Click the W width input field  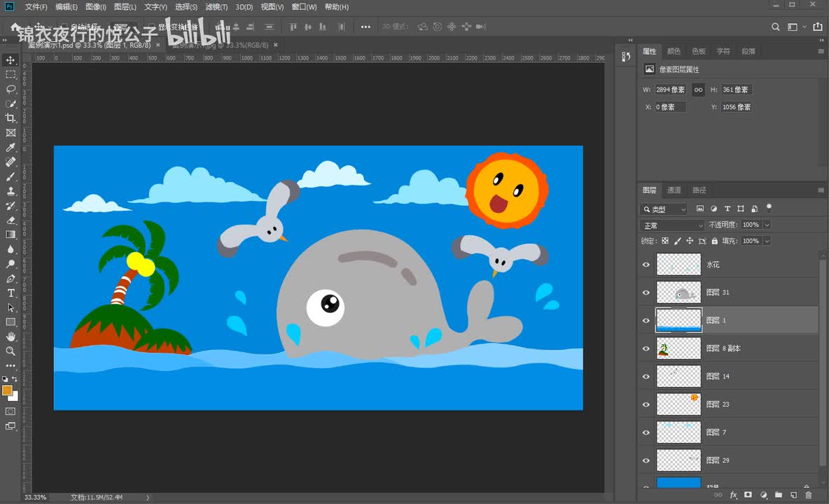point(671,90)
